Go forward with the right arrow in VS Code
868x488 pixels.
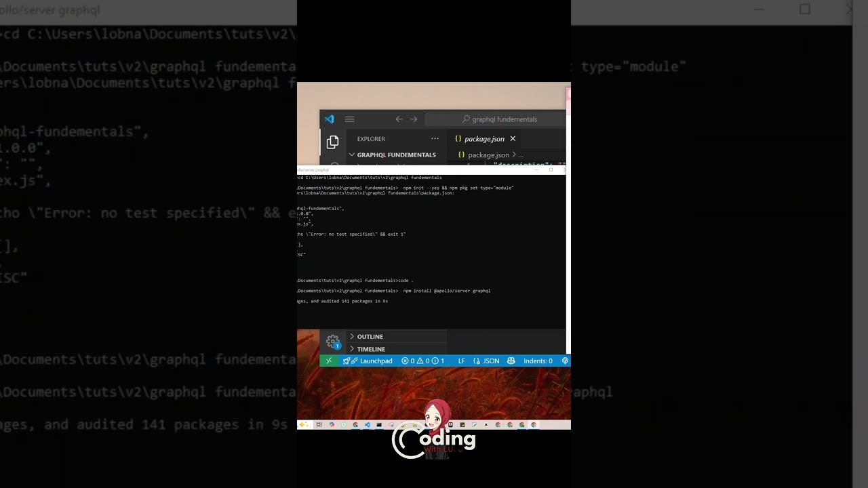(x=414, y=119)
